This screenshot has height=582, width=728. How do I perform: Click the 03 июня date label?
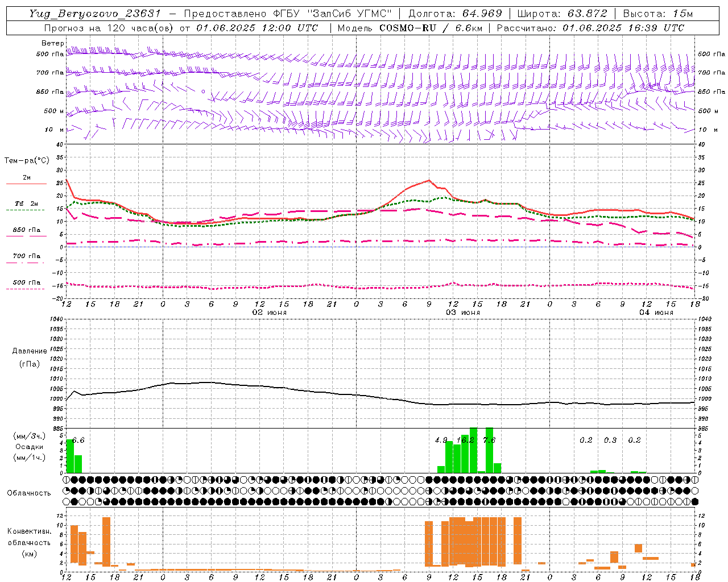462,312
